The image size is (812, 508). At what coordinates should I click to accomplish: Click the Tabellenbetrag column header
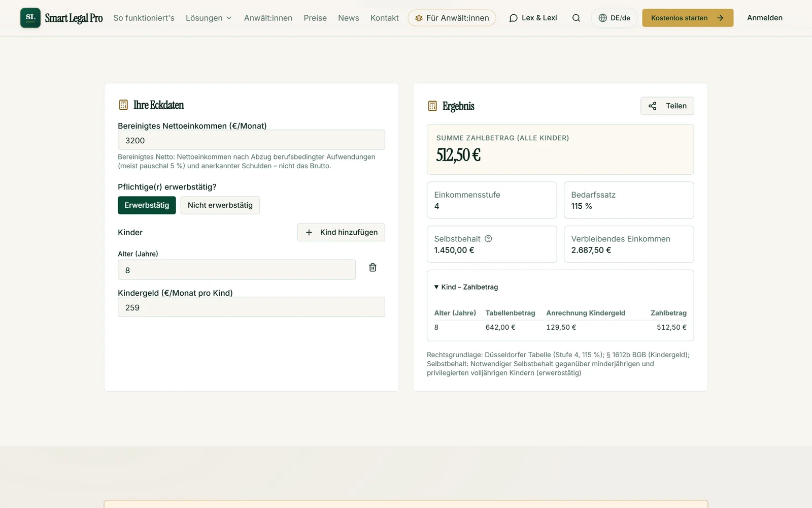[510, 313]
